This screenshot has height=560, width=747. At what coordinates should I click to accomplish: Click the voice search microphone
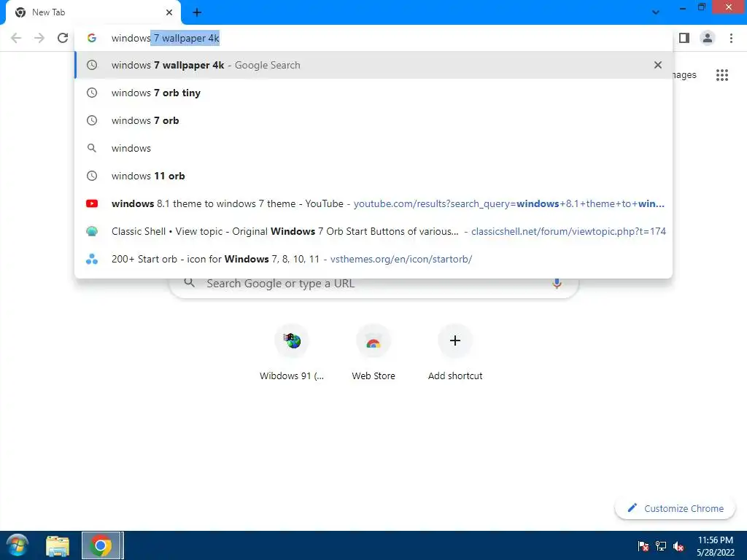557,284
